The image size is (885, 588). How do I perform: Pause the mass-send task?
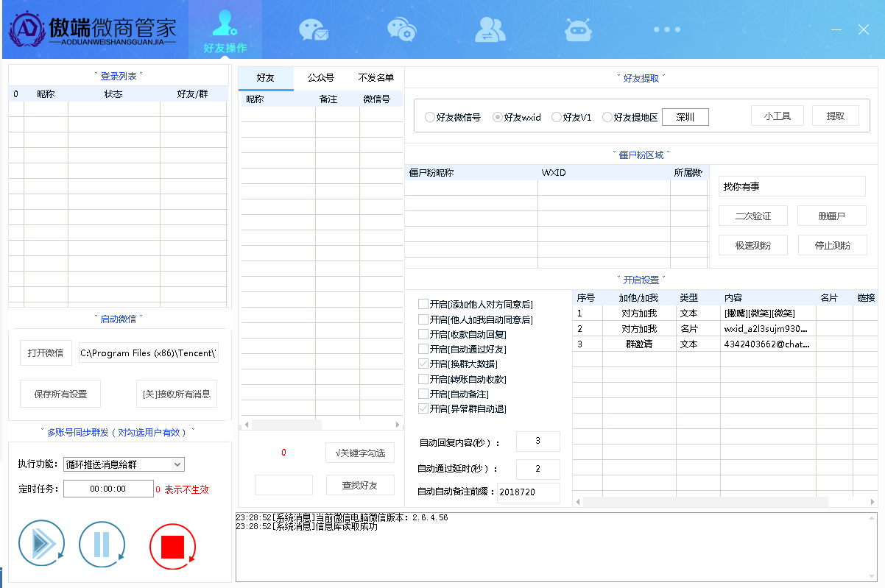[102, 545]
